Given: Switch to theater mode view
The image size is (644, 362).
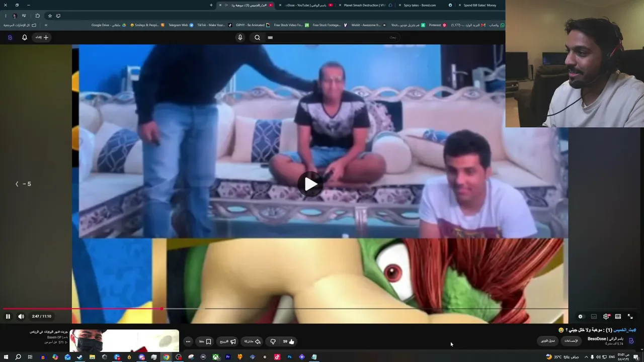Looking at the screenshot, I should pos(618,317).
